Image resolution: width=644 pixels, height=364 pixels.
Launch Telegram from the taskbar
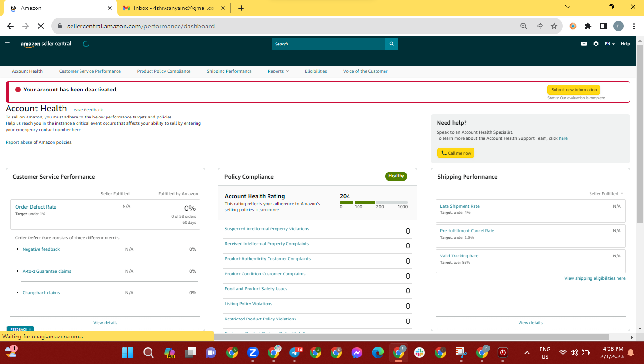click(295, 353)
